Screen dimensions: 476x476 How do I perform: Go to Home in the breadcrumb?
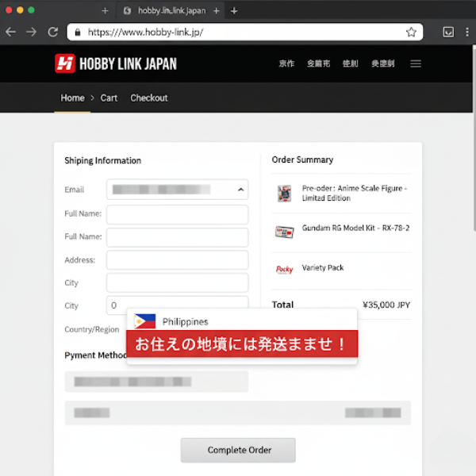click(72, 98)
